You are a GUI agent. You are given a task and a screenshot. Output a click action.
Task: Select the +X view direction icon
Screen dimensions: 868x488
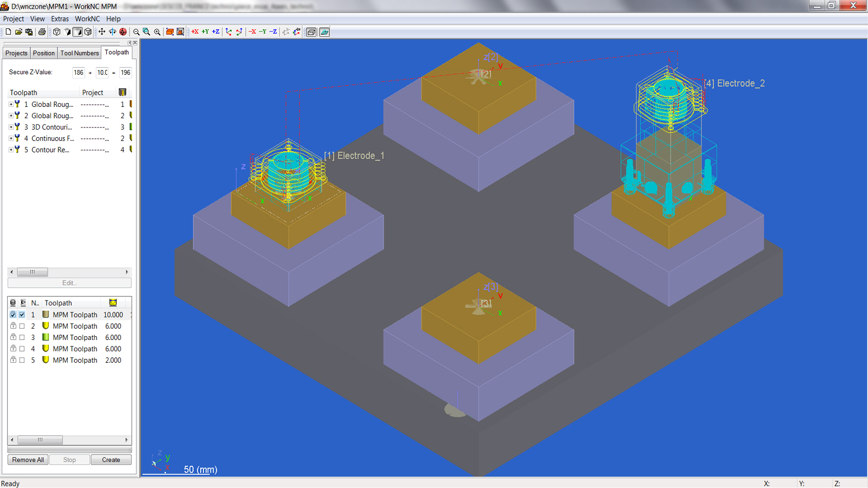click(x=195, y=32)
